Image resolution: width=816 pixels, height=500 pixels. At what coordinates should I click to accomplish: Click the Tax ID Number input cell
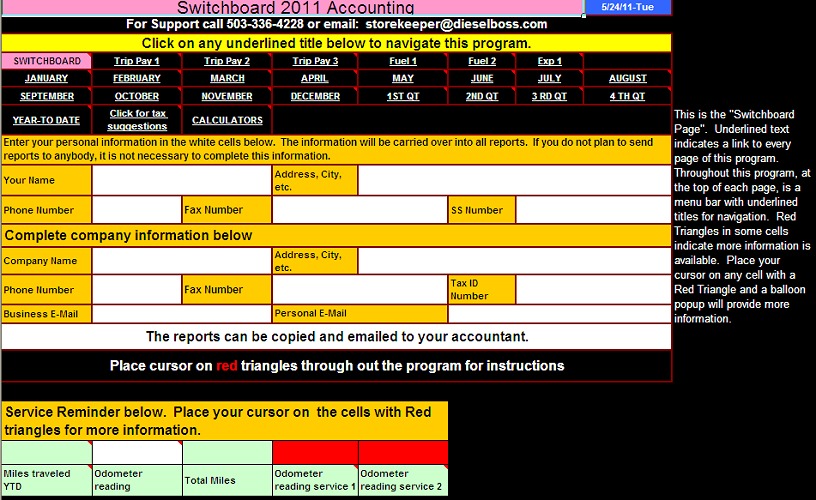[x=593, y=290]
